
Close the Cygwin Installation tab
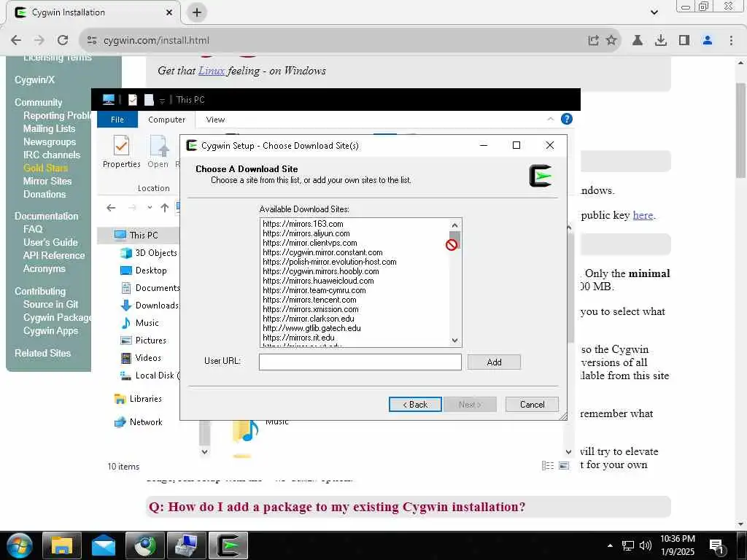[169, 12]
